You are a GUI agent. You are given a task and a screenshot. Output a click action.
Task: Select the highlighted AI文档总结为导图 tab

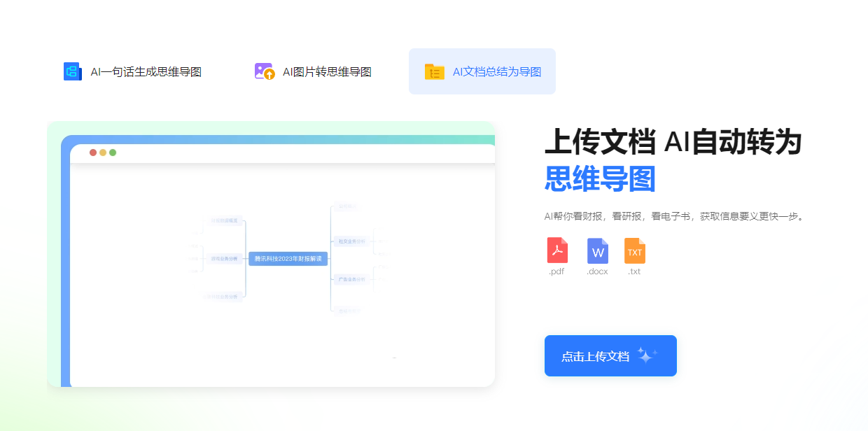click(482, 71)
